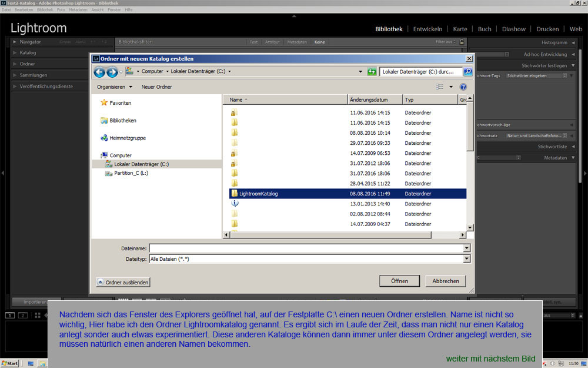Click the Abbrechen button
588x368 pixels.
tap(446, 281)
